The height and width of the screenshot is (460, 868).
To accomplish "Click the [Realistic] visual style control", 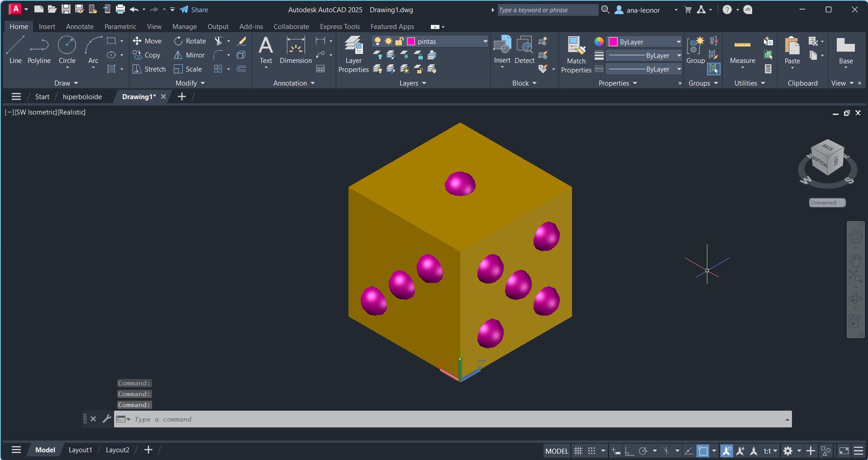I will (x=72, y=112).
